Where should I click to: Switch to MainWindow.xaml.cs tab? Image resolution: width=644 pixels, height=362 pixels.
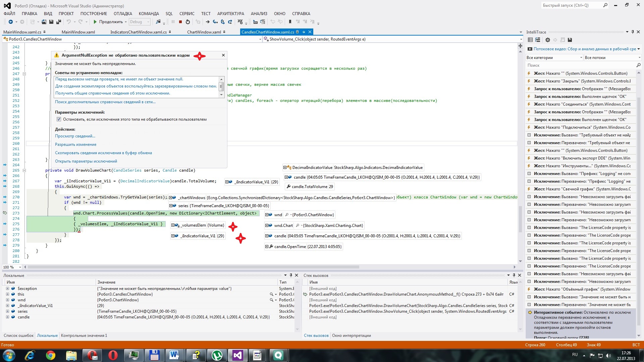tap(22, 32)
